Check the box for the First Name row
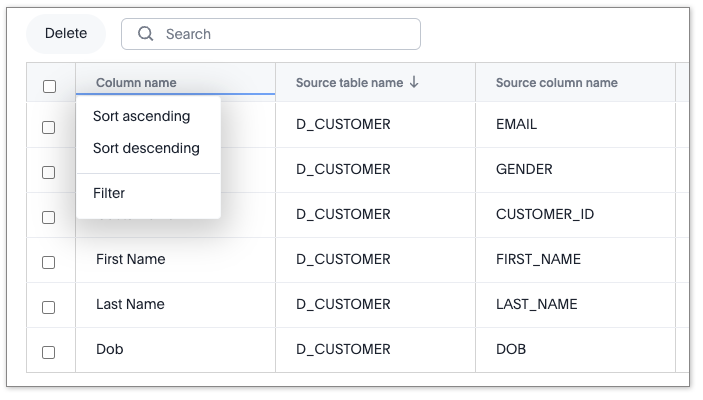 coord(49,262)
